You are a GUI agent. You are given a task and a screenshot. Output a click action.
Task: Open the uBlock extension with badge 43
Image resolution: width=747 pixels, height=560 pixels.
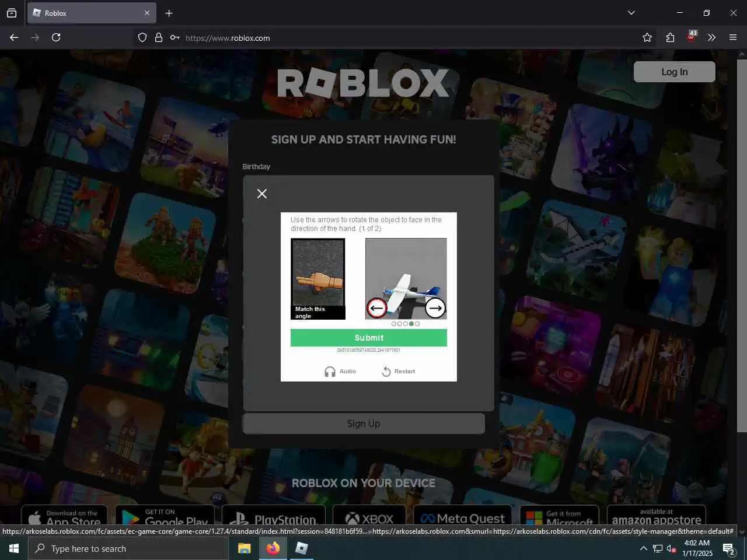pyautogui.click(x=692, y=37)
